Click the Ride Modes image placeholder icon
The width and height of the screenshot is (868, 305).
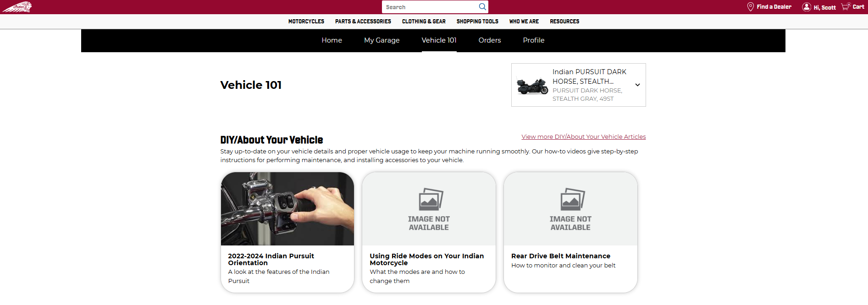pyautogui.click(x=430, y=200)
